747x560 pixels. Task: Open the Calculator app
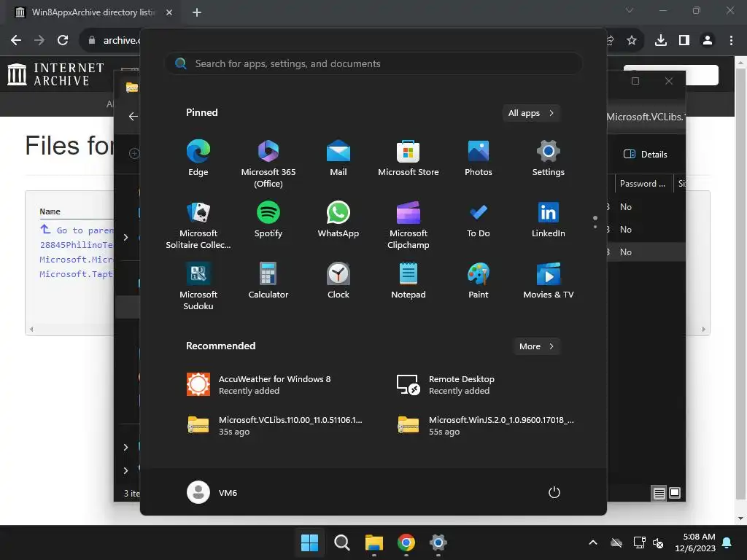(268, 281)
